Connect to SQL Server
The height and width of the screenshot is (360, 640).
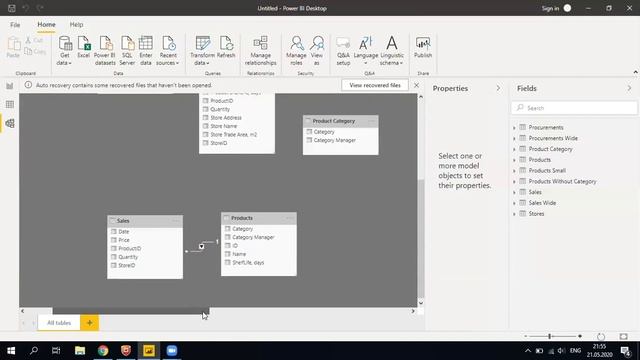127,51
